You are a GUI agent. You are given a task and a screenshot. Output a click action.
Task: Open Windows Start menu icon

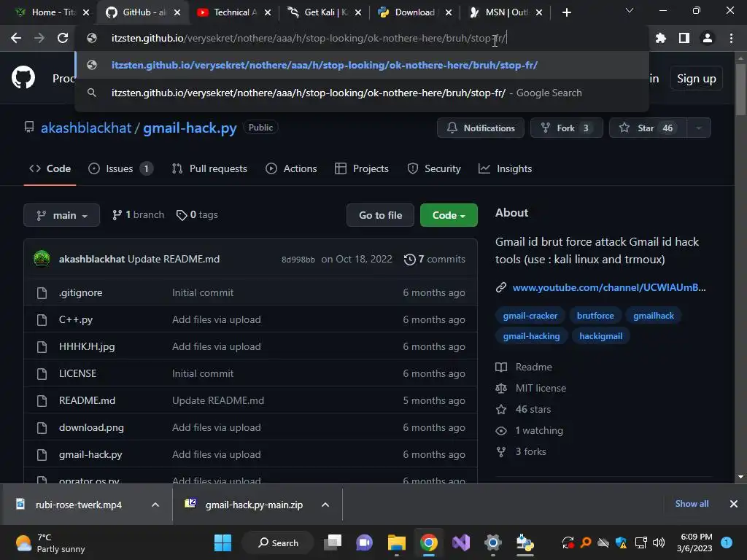point(222,542)
